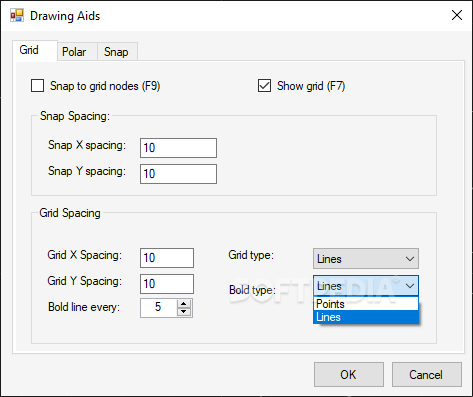The width and height of the screenshot is (473, 397).
Task: Click the Snap X spacing label
Action: (x=87, y=145)
